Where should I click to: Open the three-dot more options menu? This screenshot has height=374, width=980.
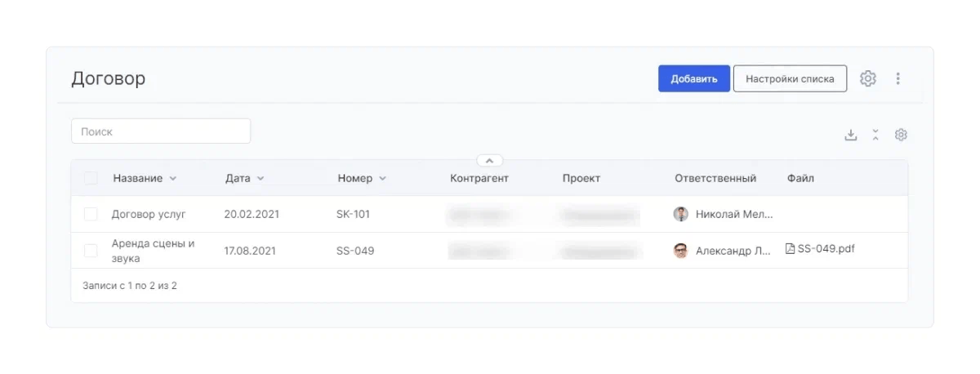pos(898,78)
